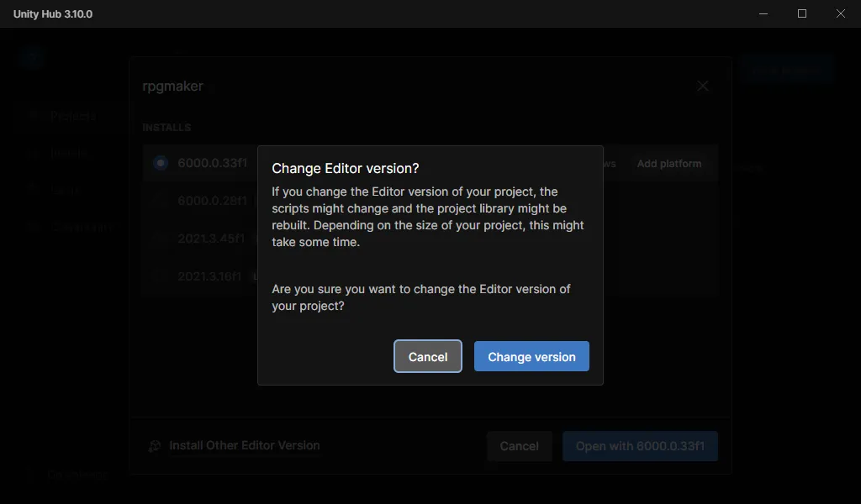The image size is (861, 504).
Task: Click the Learn icon in sidebar
Action: tap(34, 191)
